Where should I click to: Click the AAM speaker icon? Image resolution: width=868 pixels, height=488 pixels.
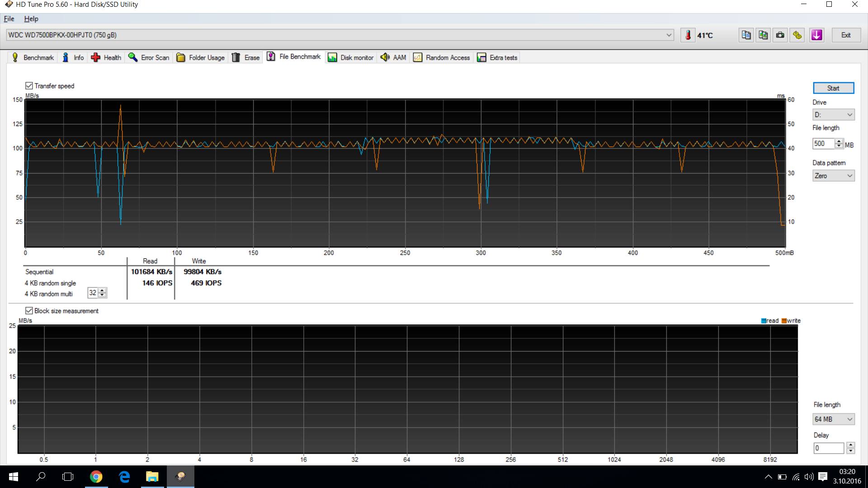pos(385,57)
